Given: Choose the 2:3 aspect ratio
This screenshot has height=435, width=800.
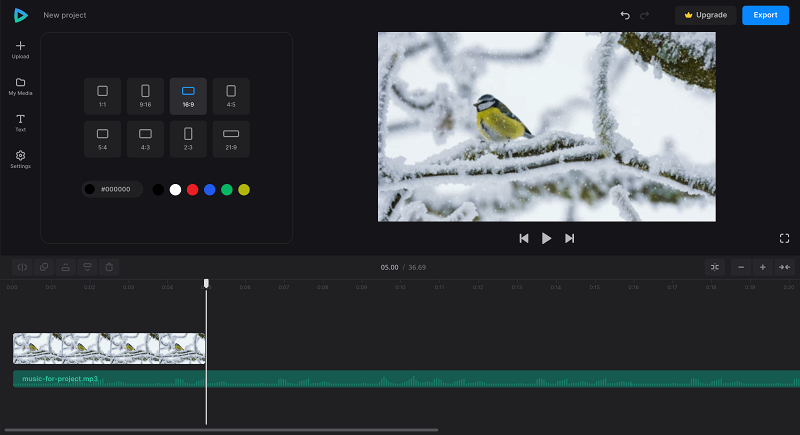Looking at the screenshot, I should coord(188,139).
